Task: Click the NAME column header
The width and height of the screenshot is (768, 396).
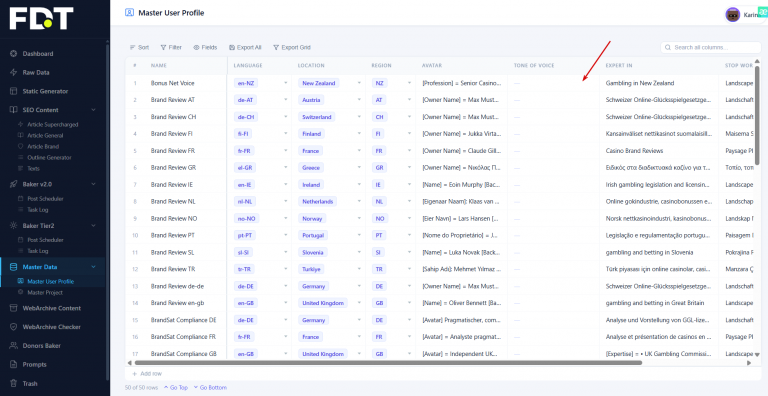Action: pos(159,65)
